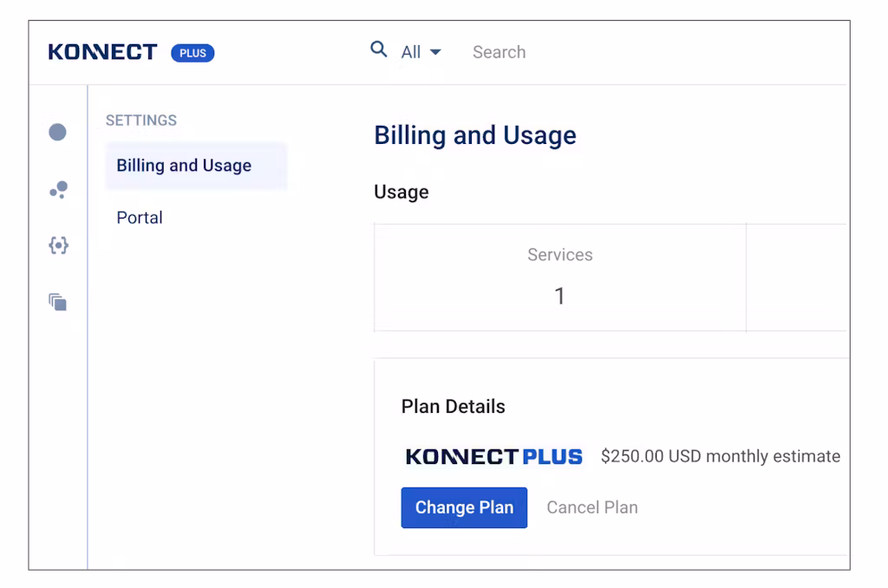Click the solid circle icon in sidebar
This screenshot has width=888, height=588.
[57, 132]
